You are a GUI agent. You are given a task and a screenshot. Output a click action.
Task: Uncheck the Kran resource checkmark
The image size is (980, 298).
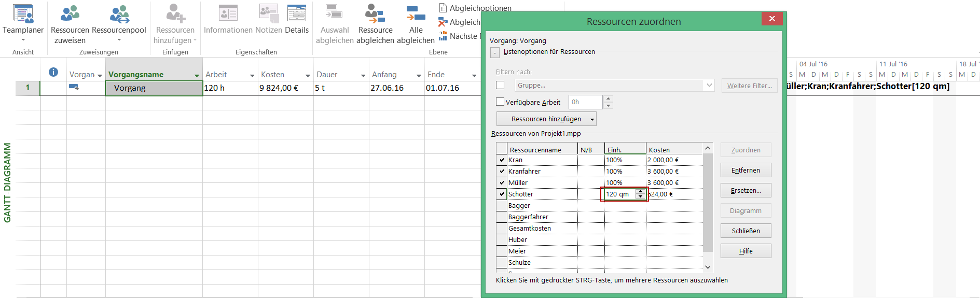click(x=502, y=160)
